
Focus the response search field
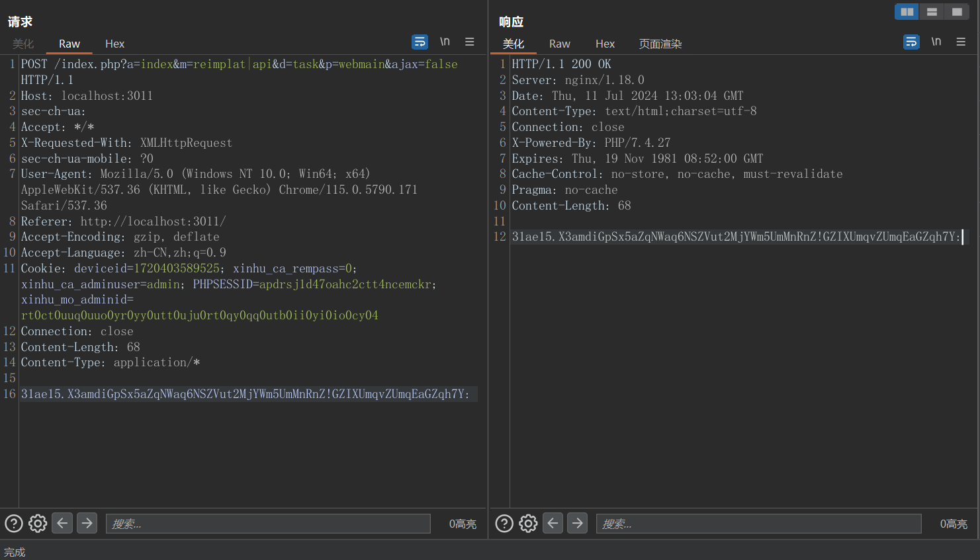coord(759,524)
